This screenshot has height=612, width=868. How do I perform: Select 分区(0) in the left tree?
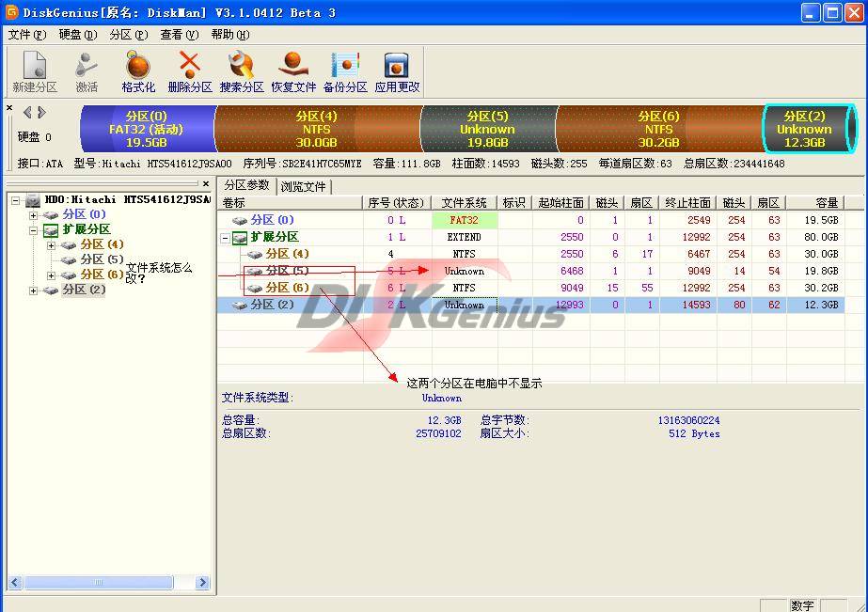click(84, 214)
